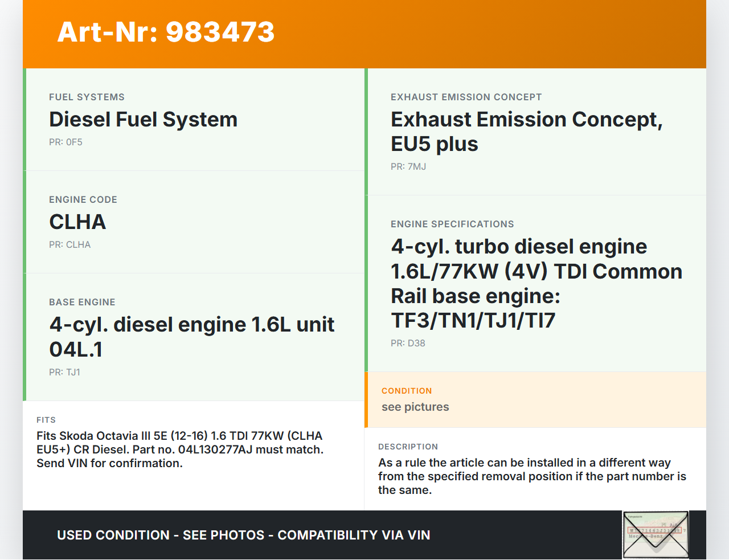Click the CLHA engine code value

(x=77, y=222)
